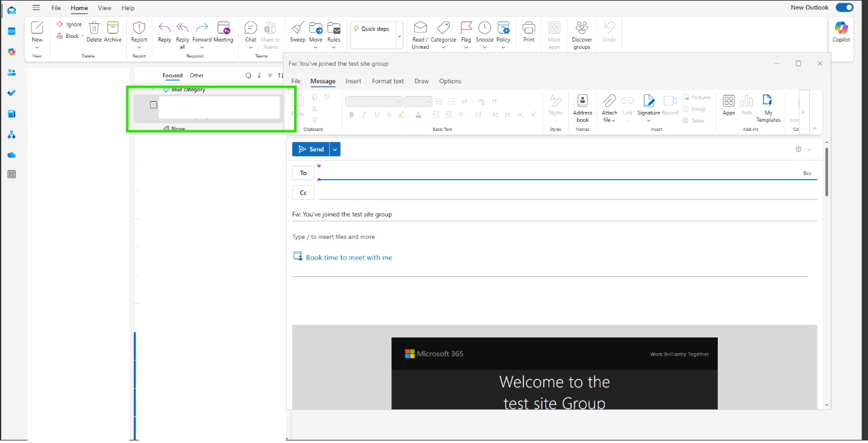
Task: Click the Cc recipient picker button
Action: coord(303,193)
